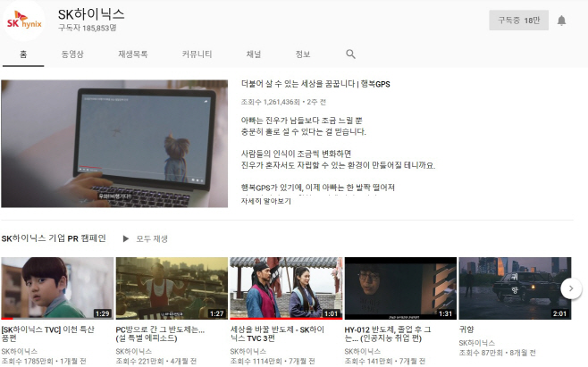Open the title 더불어 살 수 있는 세상을 꿈꿉니다 | 행복GPS

coord(315,84)
